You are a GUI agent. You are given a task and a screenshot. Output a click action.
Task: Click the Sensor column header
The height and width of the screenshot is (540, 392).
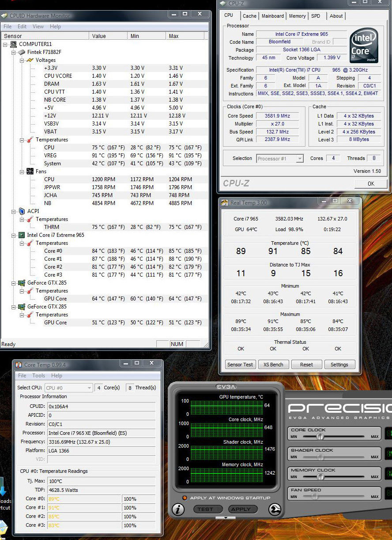click(45, 36)
